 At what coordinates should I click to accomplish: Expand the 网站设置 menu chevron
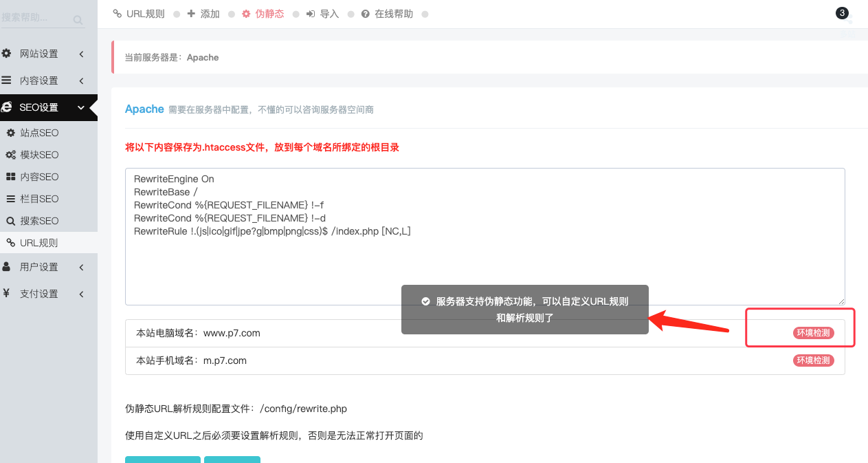point(81,54)
